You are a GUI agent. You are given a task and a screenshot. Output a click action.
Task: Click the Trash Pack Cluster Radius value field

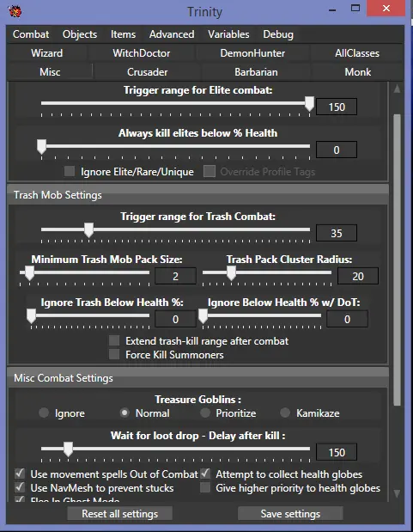(358, 276)
